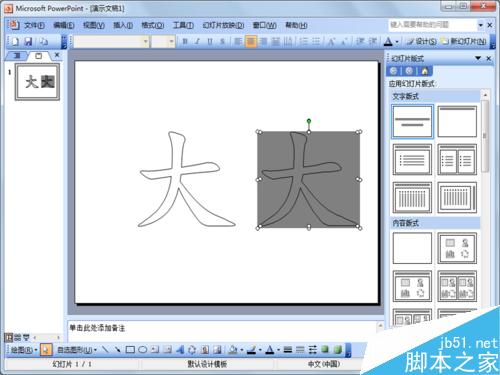Go to task pane Home
The width and height of the screenshot is (500, 375).
[425, 71]
